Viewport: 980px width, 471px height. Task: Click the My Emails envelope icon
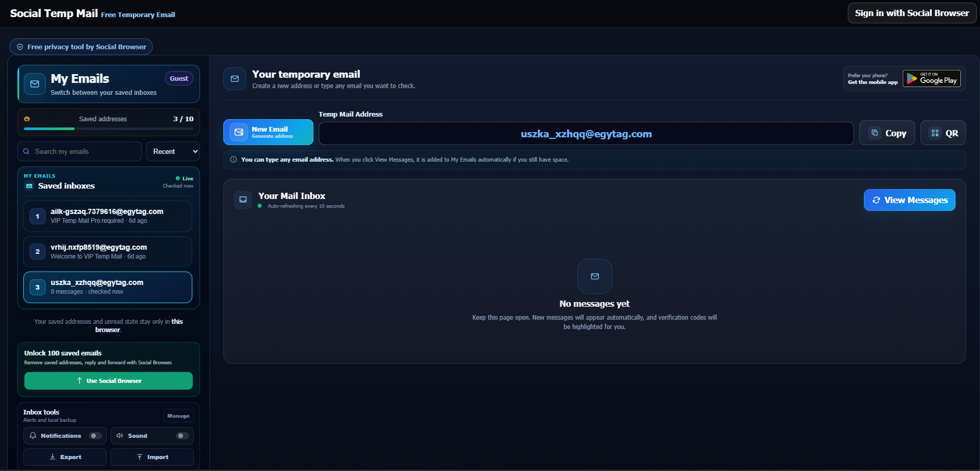click(35, 84)
